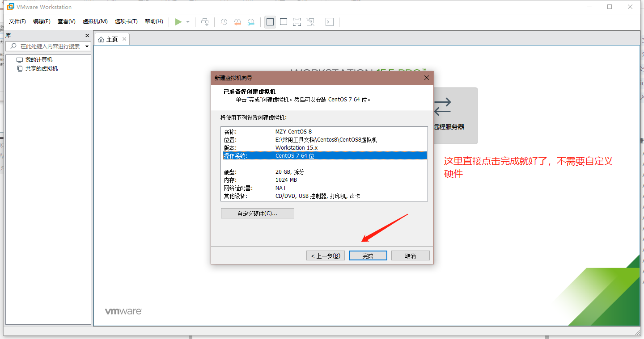Open the 查看(V) menu
This screenshot has height=339, width=644.
click(66, 21)
